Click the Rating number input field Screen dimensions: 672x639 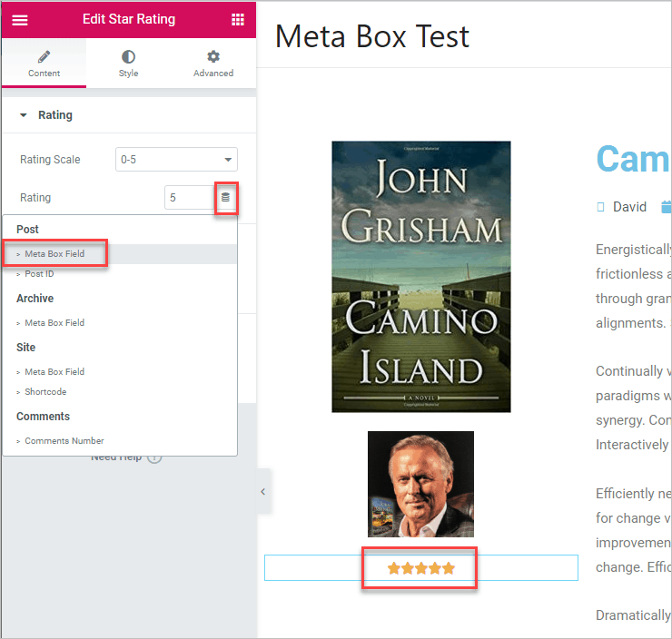coord(189,198)
